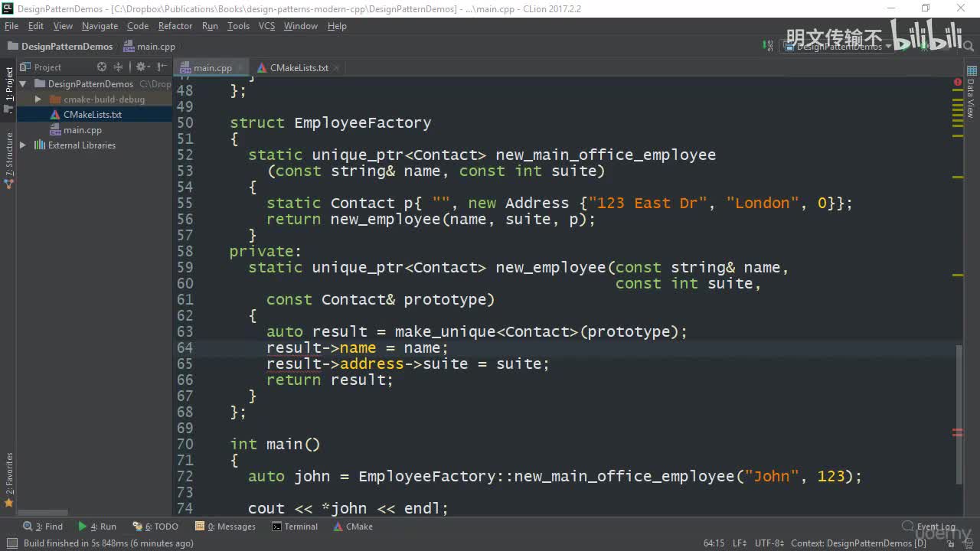This screenshot has height=551, width=980.
Task: Open the Messages tool window
Action: (225, 527)
